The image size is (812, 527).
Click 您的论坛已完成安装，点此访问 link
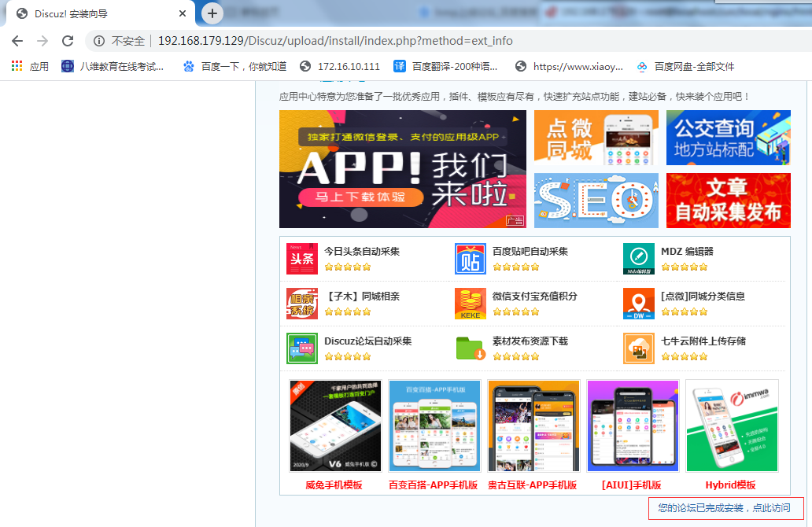coord(725,509)
